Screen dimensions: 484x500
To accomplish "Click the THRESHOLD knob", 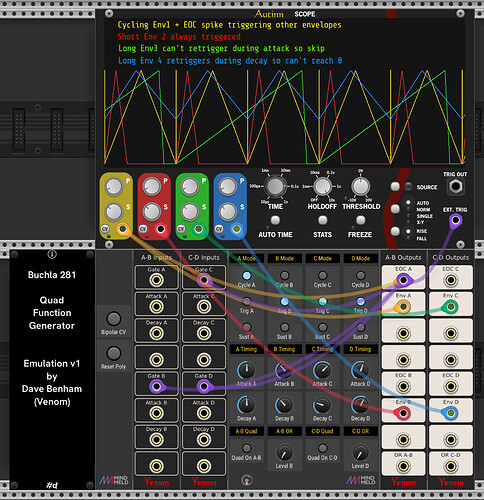I will point(361,186).
